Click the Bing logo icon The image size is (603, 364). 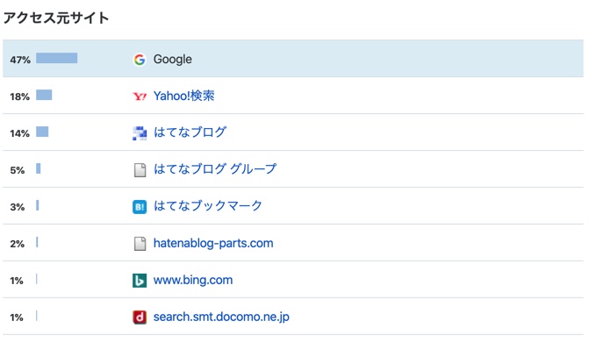point(140,280)
